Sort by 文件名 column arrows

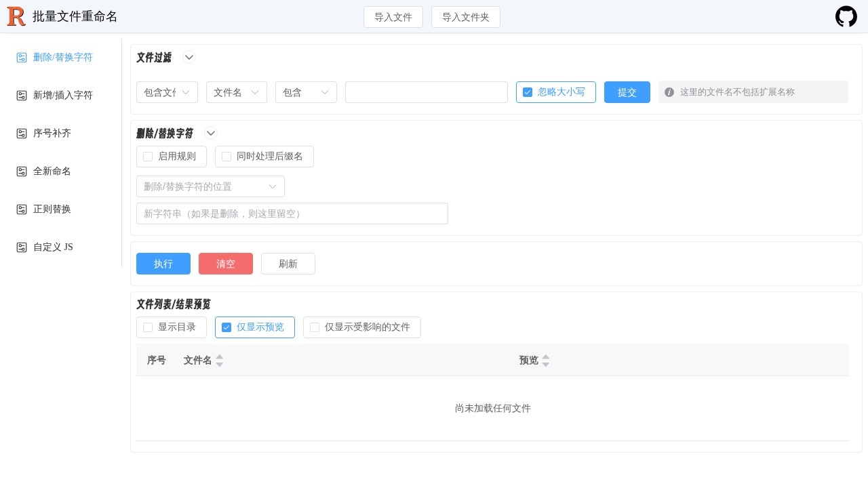point(219,361)
